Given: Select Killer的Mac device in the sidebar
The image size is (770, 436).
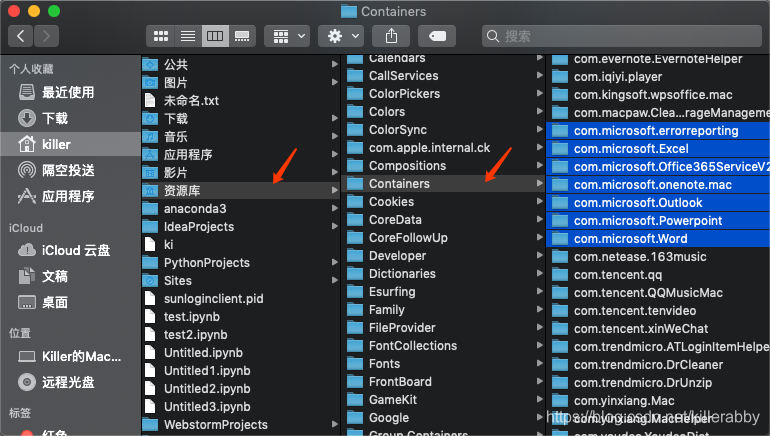Looking at the screenshot, I should 70,356.
